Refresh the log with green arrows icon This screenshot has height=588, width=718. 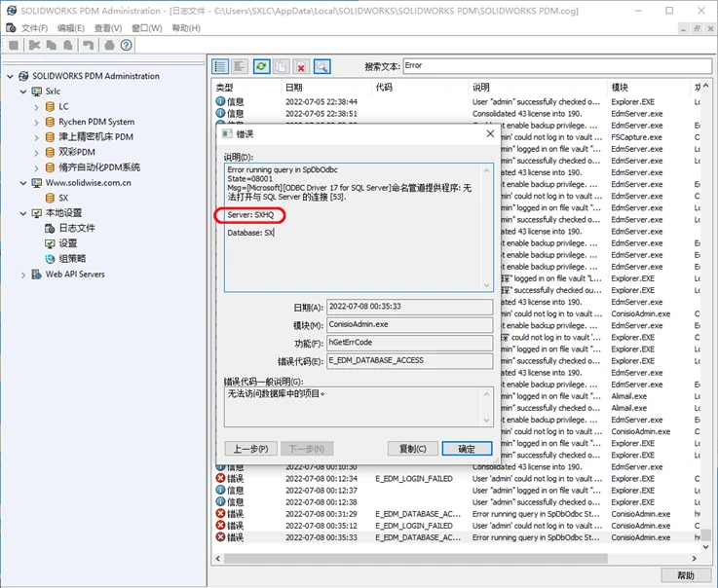(261, 66)
